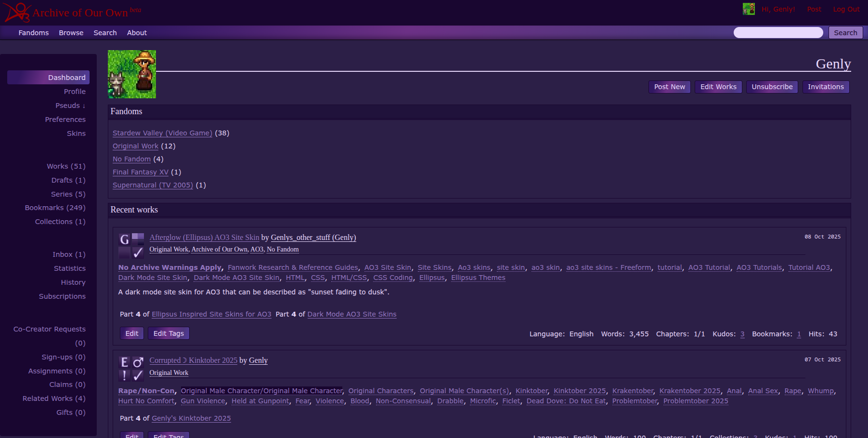Click Edit Tags on the Afterglow work
This screenshot has height=438, width=868.
click(x=168, y=333)
